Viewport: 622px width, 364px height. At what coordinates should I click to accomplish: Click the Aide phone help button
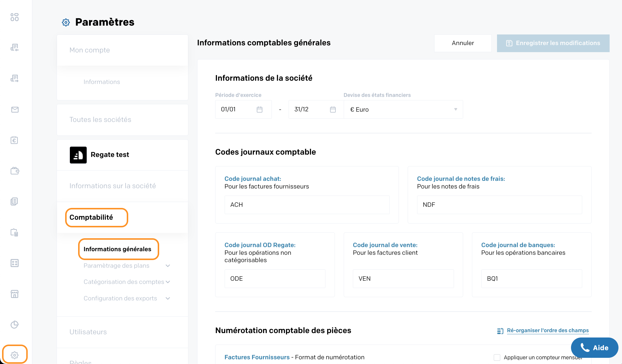594,348
